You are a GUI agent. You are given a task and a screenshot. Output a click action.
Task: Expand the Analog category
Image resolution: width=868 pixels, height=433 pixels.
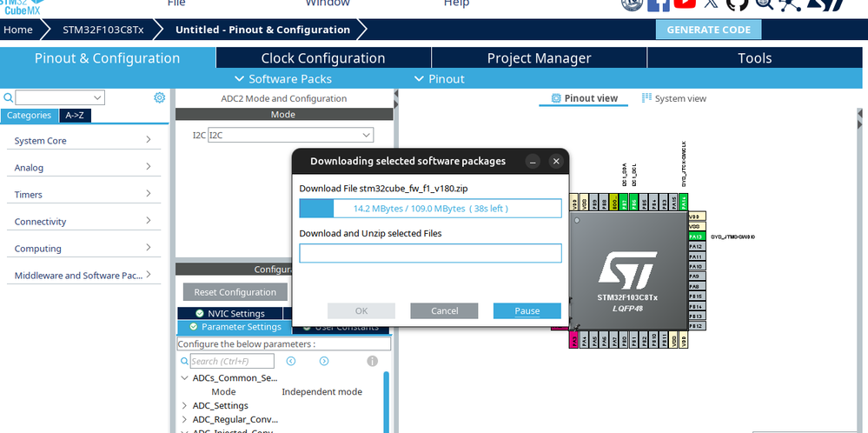coord(83,167)
